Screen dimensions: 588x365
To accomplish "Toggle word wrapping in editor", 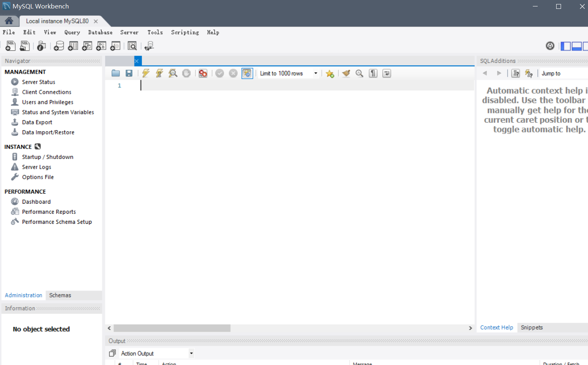I will click(x=387, y=73).
